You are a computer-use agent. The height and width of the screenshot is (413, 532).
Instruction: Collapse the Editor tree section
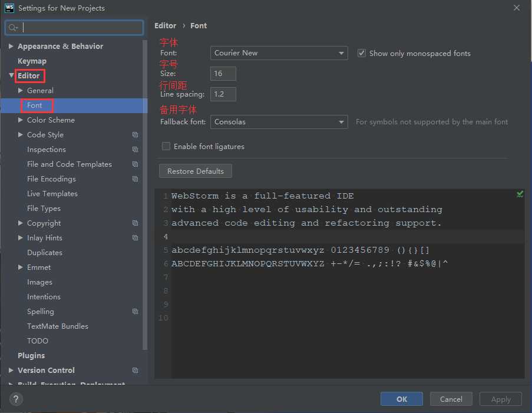[x=11, y=75]
